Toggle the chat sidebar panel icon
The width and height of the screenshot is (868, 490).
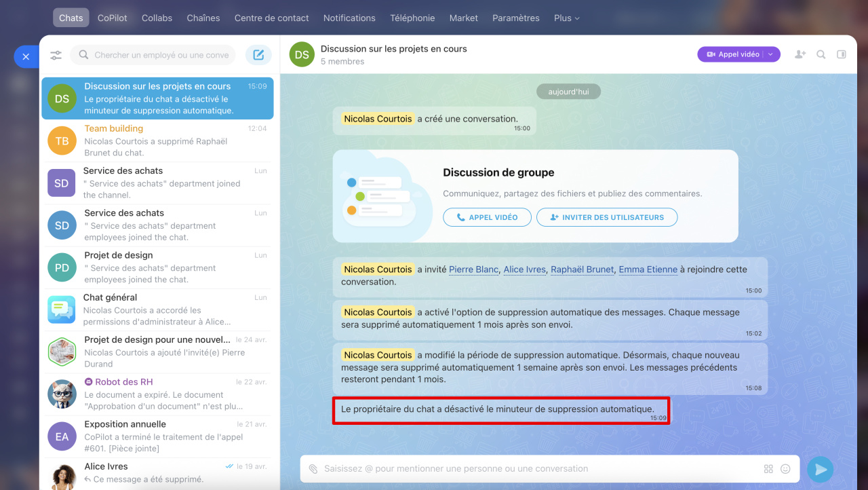click(x=842, y=54)
